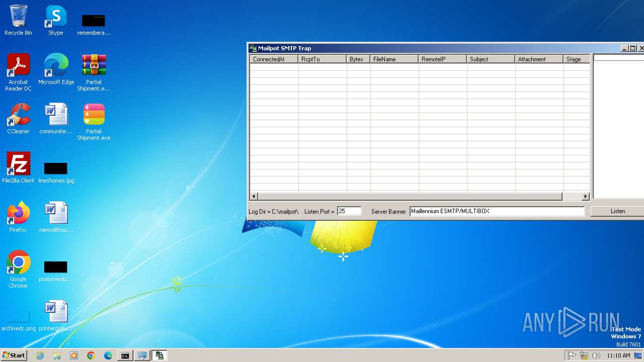Launch Windows Media Player from taskbar

74,355
